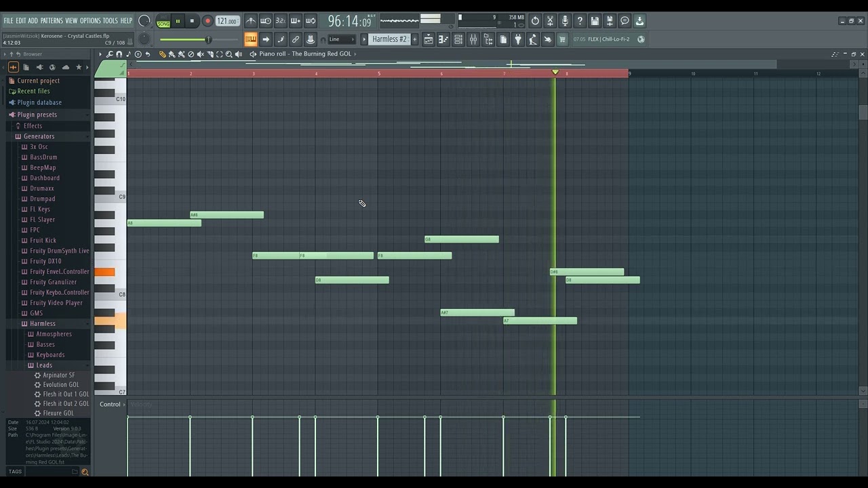Toggle the browser Favorites star filter
This screenshot has height=488, width=868.
coord(79,67)
